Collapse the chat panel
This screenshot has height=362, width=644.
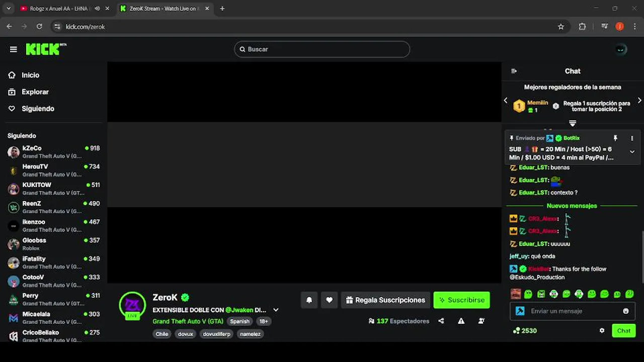[514, 71]
